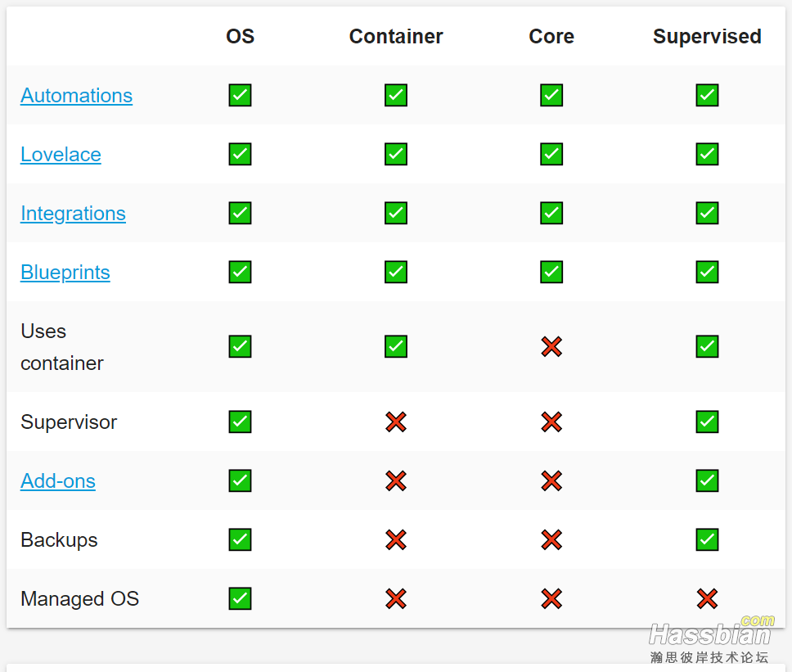Click the OS column header
Viewport: 792px width, 672px height.
(x=240, y=37)
